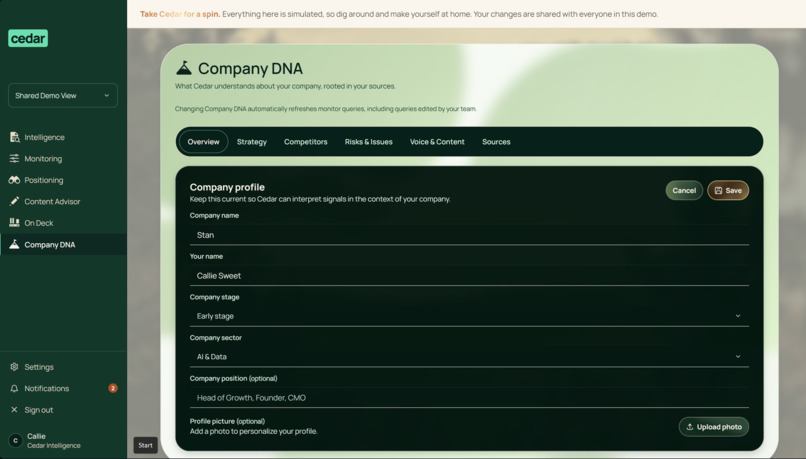Click the 'Profile picture (optional)' label
806x459 pixels.
click(x=227, y=421)
